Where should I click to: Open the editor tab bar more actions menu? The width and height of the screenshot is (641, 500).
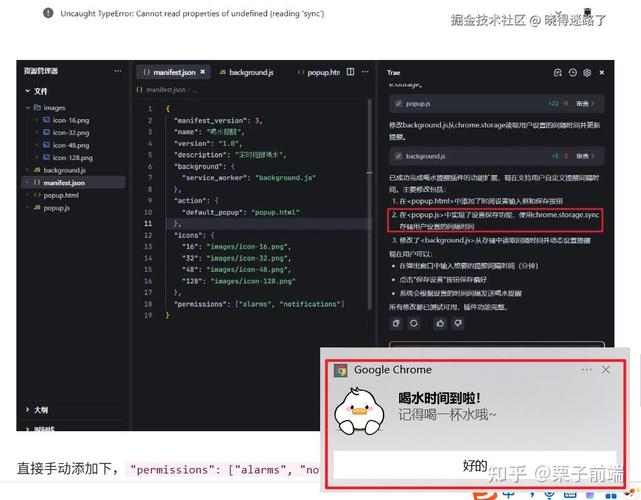click(365, 72)
